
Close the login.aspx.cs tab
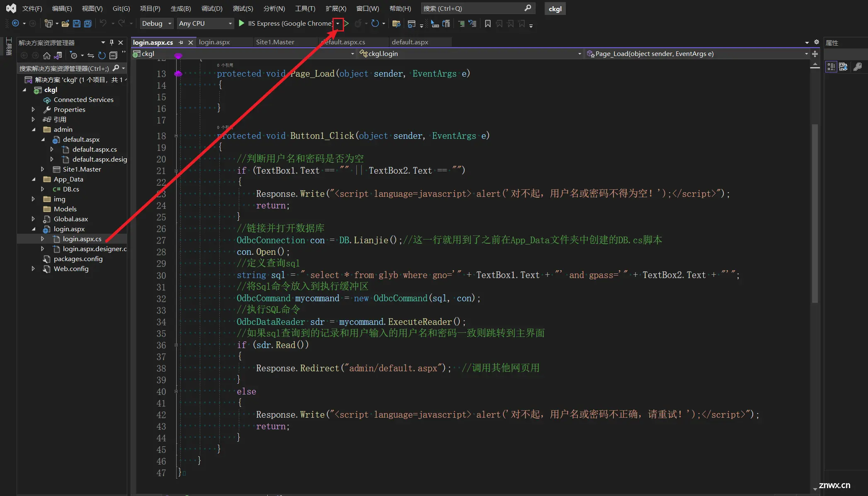tap(191, 42)
